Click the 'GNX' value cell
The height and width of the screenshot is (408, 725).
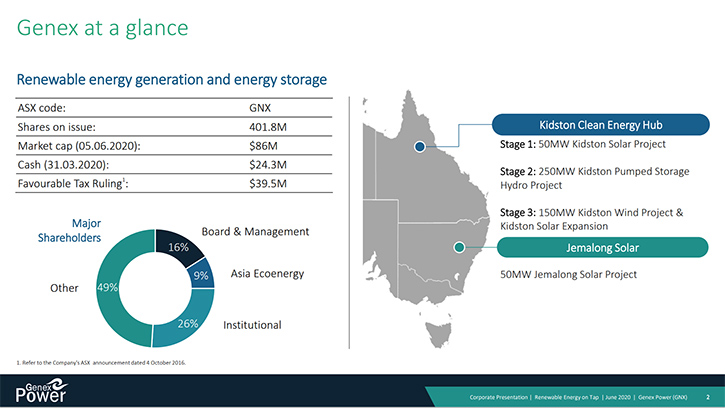click(x=260, y=108)
